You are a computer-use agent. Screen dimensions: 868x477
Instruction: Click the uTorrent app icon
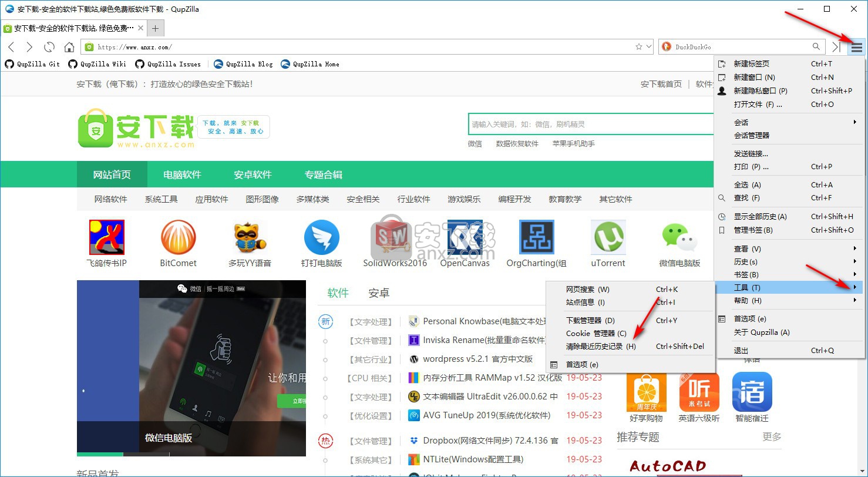tap(608, 237)
